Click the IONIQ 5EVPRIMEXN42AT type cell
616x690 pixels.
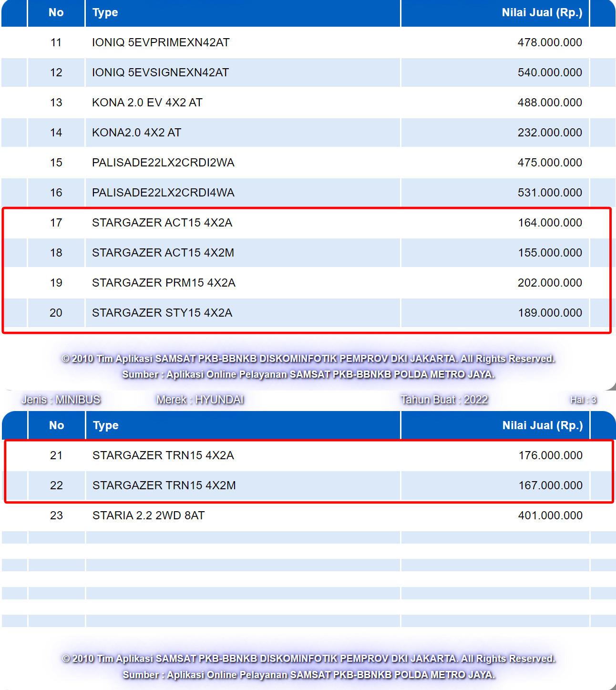coord(161,42)
